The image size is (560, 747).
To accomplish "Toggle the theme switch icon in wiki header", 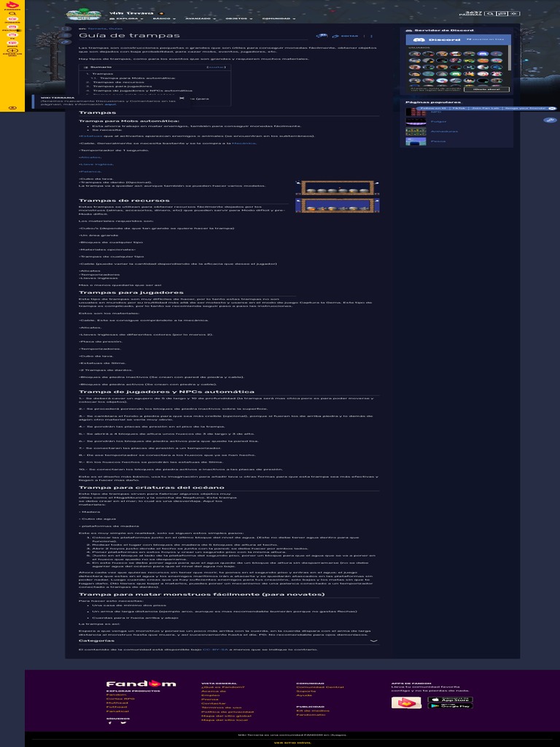I will (x=514, y=14).
